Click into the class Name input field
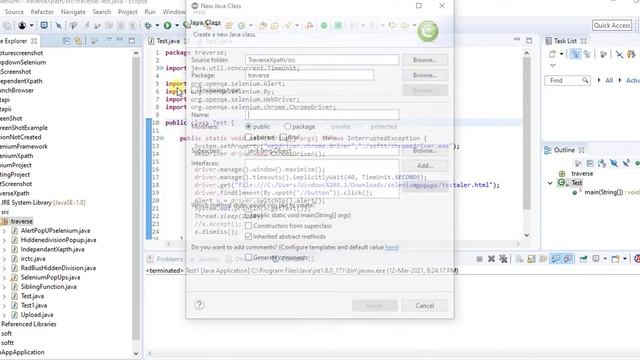640x360 pixels. point(322,115)
